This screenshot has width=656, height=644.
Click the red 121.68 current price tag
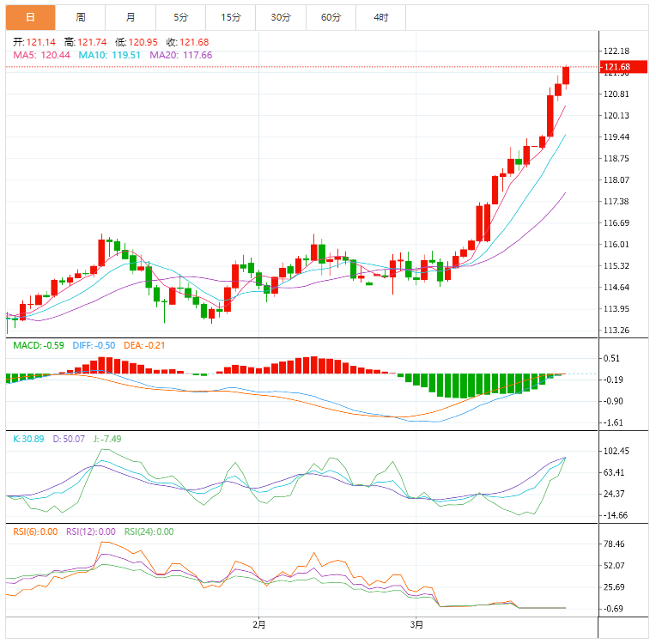623,66
